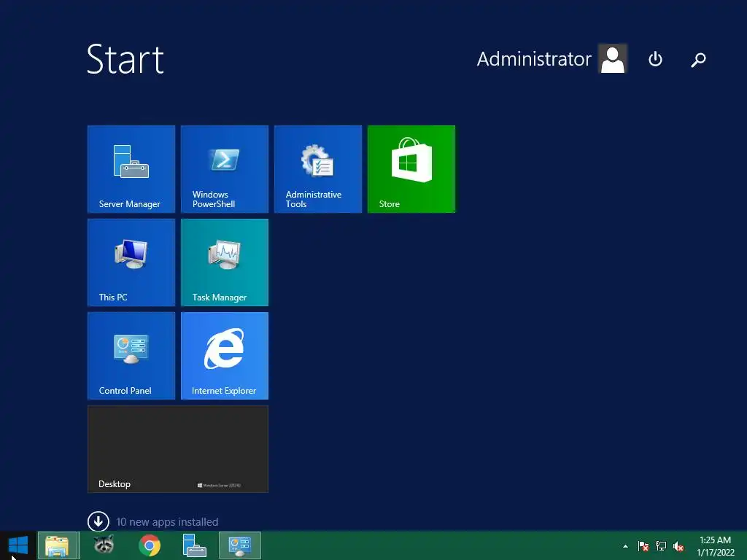Open the This PC tile
This screenshot has height=560, width=747.
click(x=131, y=262)
